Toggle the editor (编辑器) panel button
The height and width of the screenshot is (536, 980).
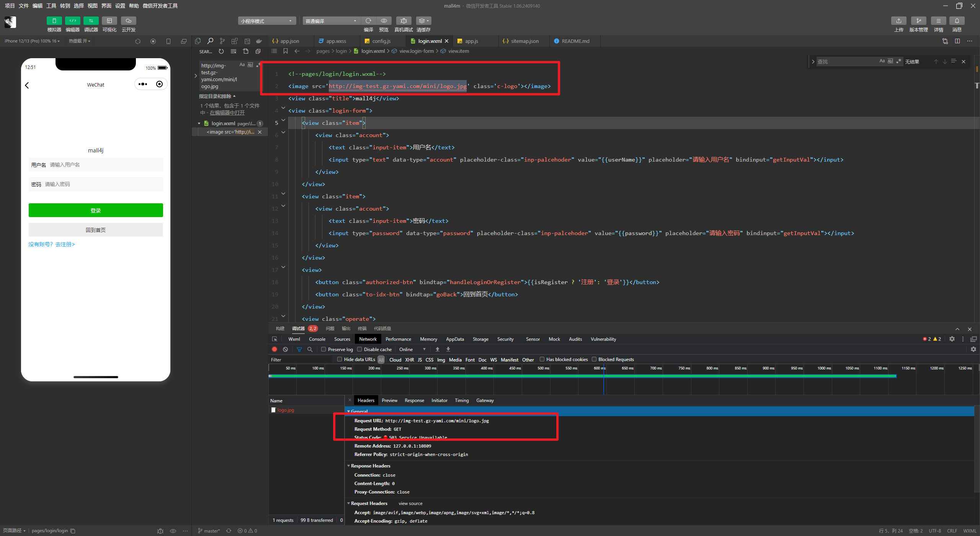[x=72, y=21]
